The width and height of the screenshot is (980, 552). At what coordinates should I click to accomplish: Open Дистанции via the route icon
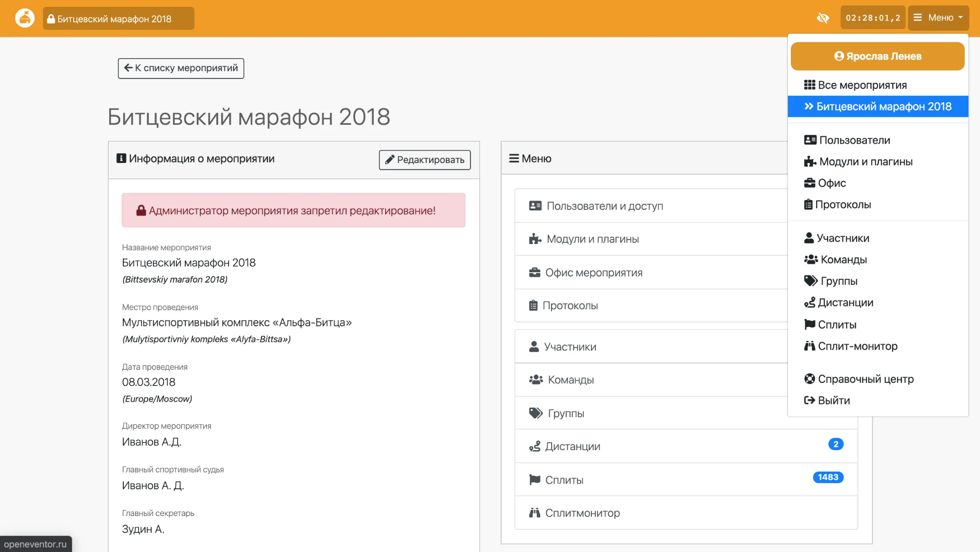(x=535, y=446)
